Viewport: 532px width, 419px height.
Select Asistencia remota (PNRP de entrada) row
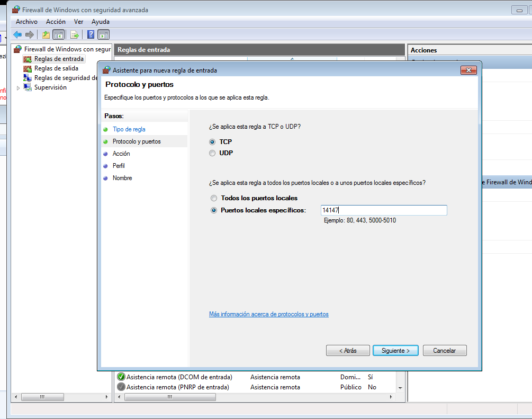click(x=256, y=387)
